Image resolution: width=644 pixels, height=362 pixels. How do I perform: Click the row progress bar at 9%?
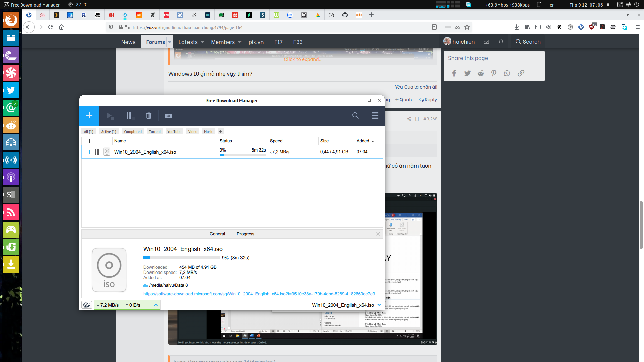(x=243, y=155)
